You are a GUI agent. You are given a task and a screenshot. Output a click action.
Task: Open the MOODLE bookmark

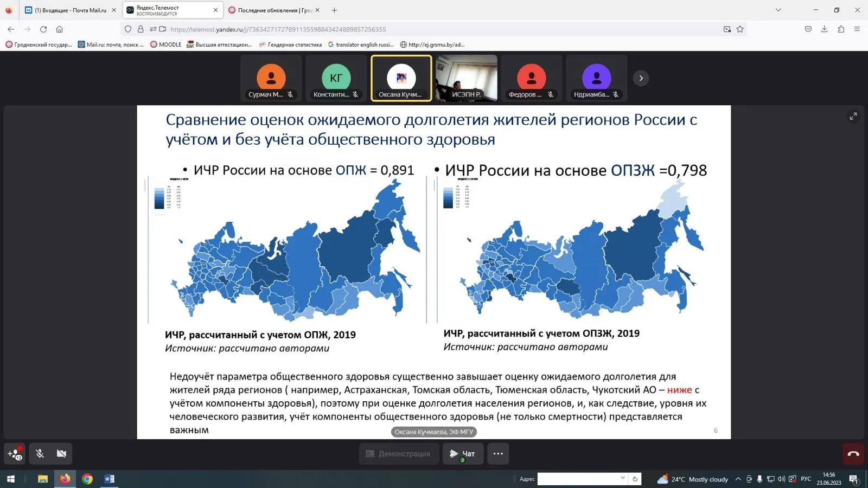[x=166, y=44]
